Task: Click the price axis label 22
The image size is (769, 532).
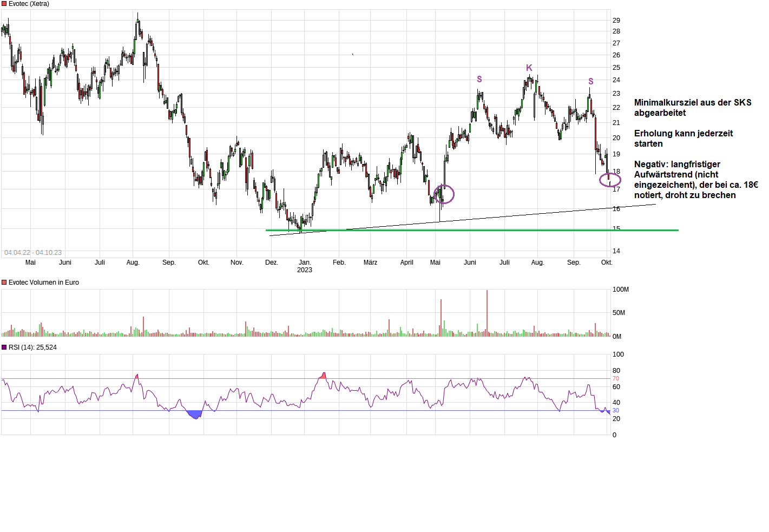Action: (616, 108)
